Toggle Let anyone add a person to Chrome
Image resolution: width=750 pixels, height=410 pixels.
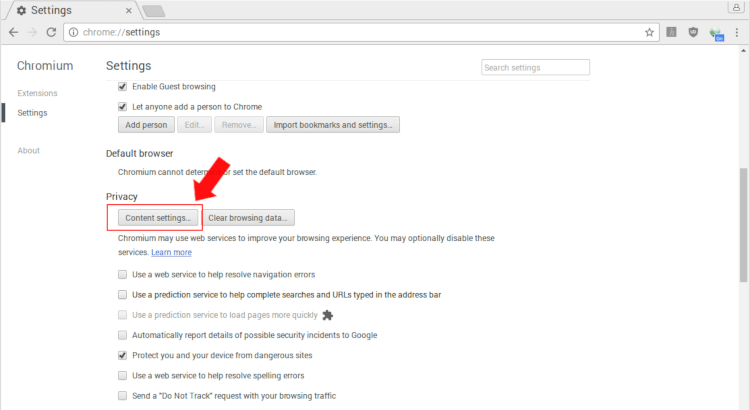[x=122, y=107]
